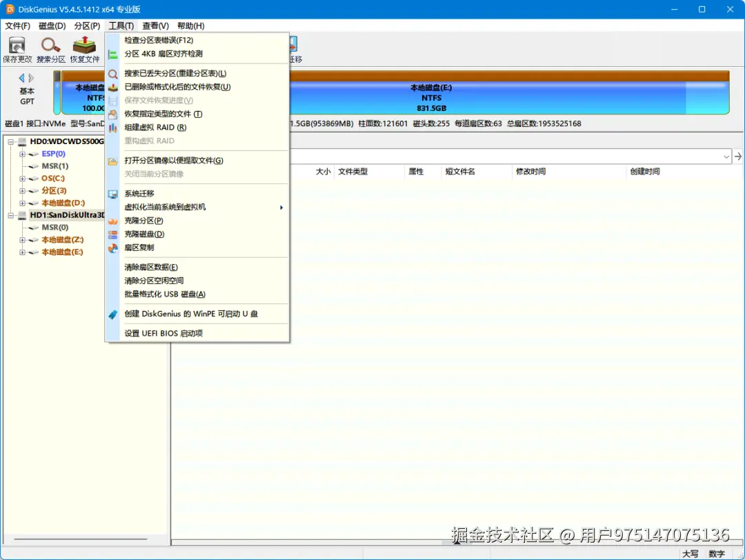Click the go arrow right of path box
745x560 pixels.
pos(738,157)
